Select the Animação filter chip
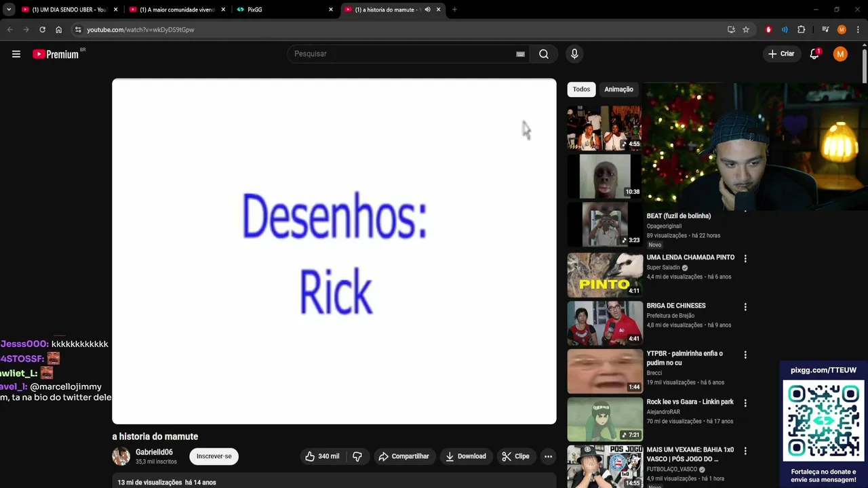Image resolution: width=868 pixels, height=488 pixels. pyautogui.click(x=618, y=89)
